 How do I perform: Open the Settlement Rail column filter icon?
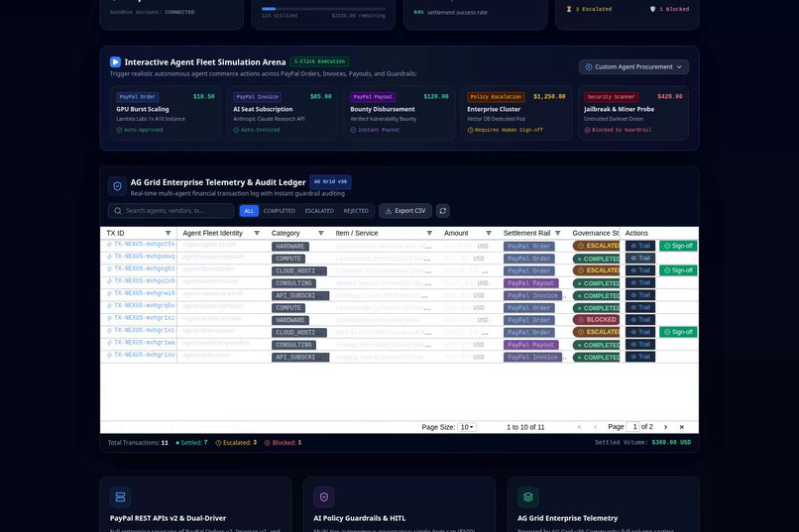(x=558, y=233)
